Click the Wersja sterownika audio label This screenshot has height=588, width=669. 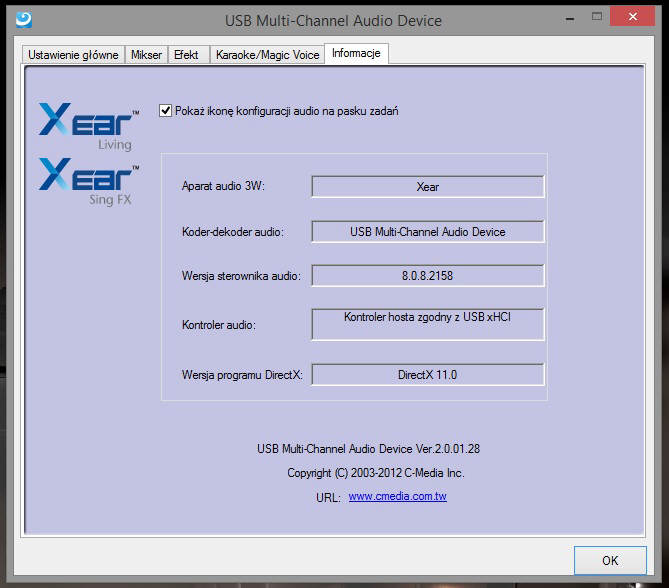[x=241, y=276]
